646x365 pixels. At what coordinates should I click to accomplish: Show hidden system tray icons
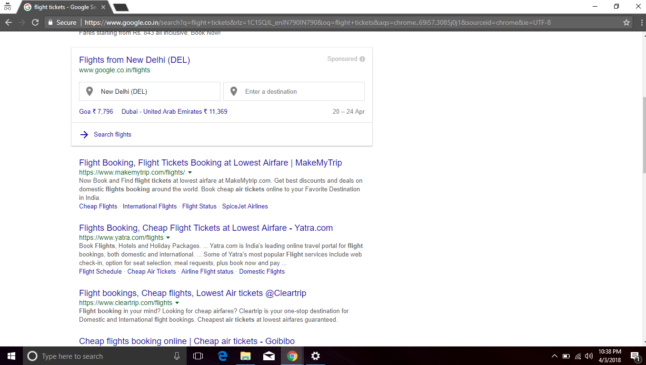click(x=555, y=356)
